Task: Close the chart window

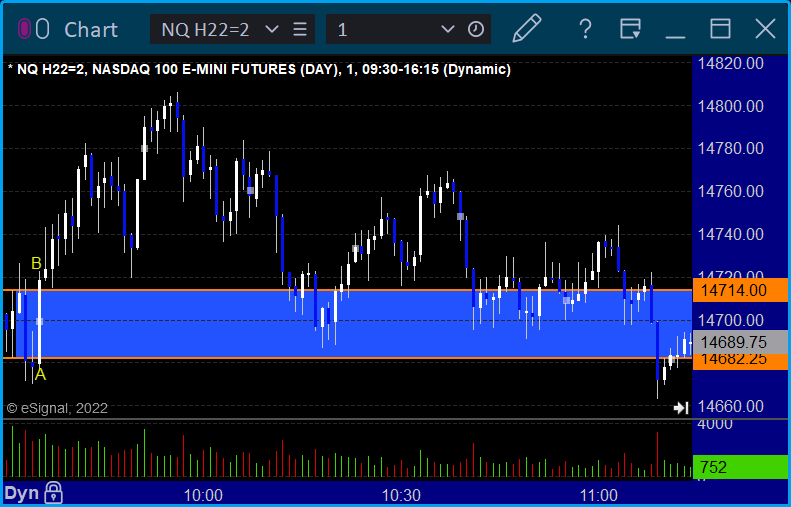Action: [x=765, y=29]
